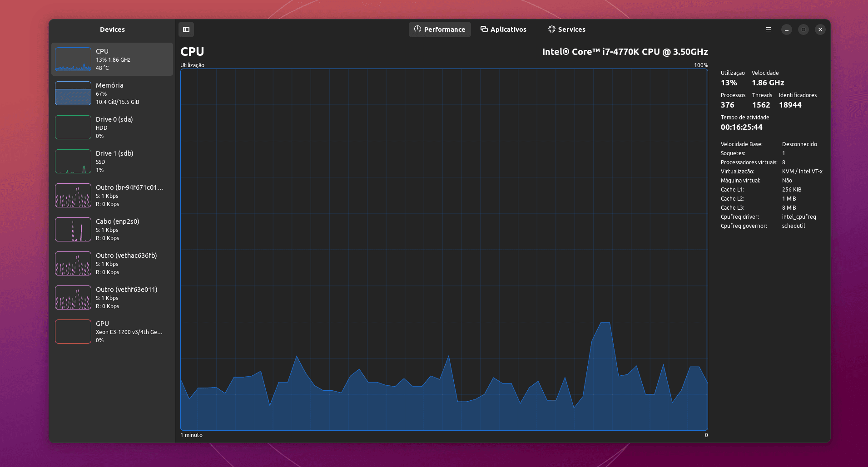Open the hamburger main menu
Screen dimensions: 868x467
click(769, 29)
